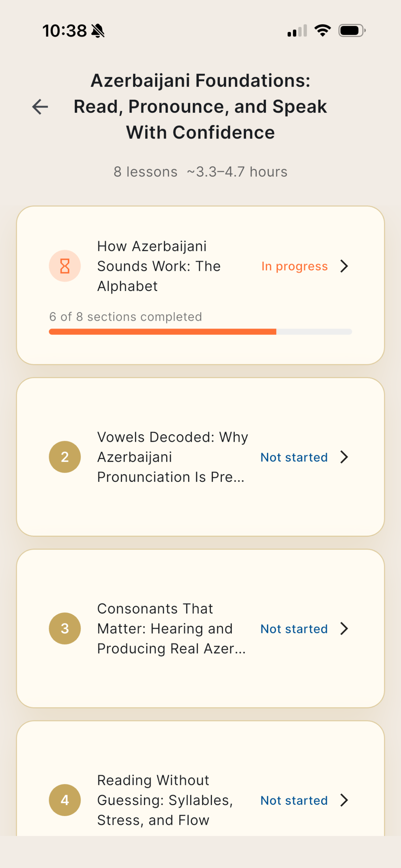401x868 pixels.
Task: Tap the back arrow icon
Action: coord(40,107)
